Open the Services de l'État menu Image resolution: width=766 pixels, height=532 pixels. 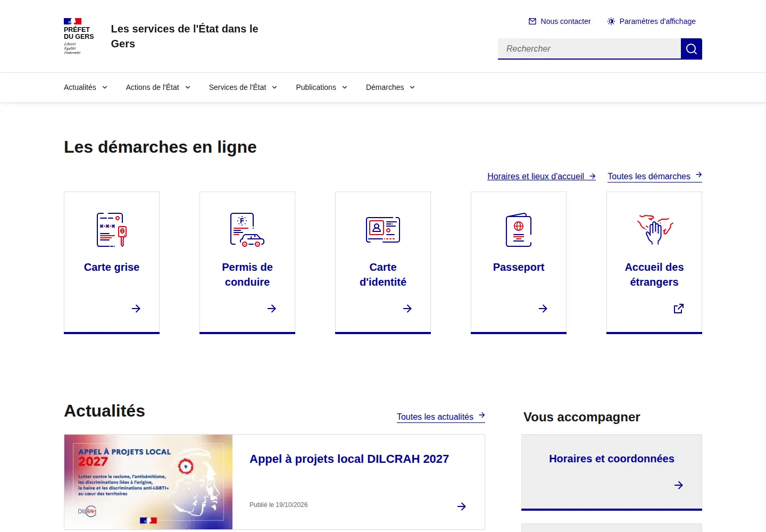click(x=243, y=87)
